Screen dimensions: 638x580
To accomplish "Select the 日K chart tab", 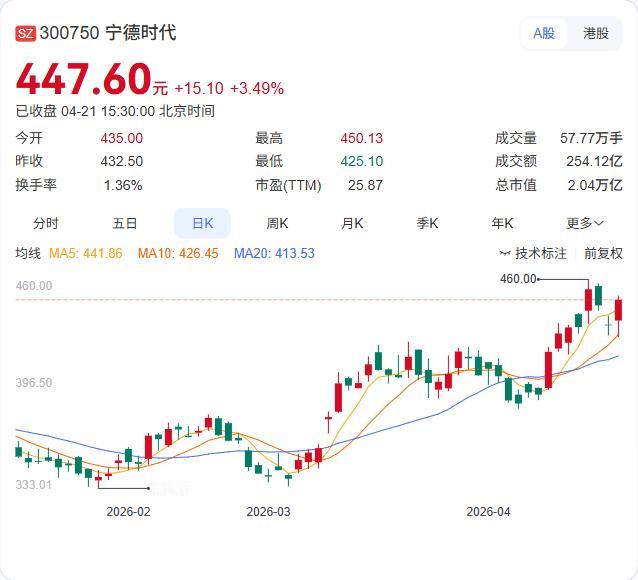I will [x=202, y=223].
